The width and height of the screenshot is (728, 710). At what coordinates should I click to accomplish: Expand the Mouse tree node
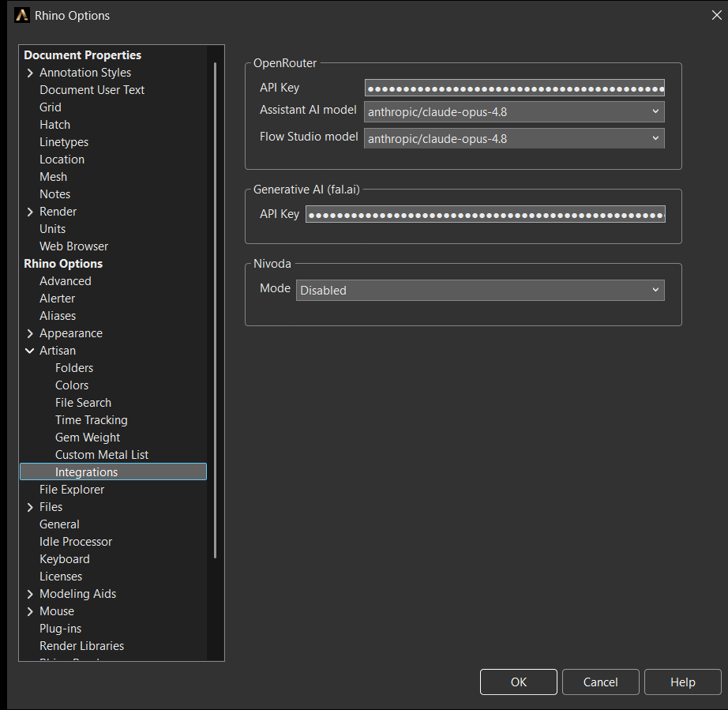(x=30, y=611)
